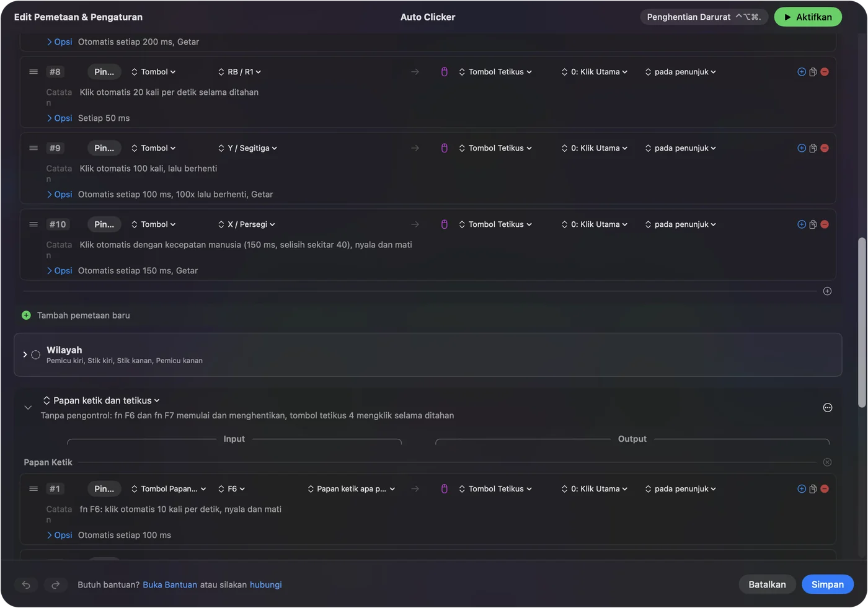The height and width of the screenshot is (608, 868).
Task: Add a mapping after row #10
Action: 802,224
